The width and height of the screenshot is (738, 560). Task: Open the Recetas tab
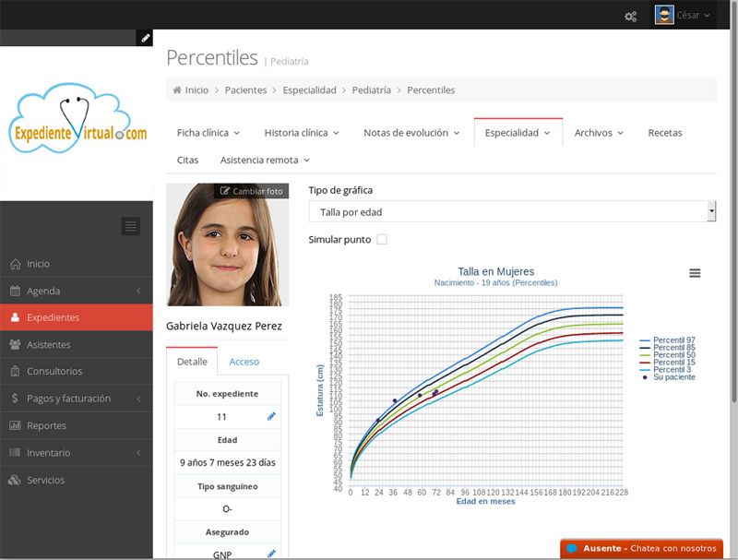pos(665,133)
